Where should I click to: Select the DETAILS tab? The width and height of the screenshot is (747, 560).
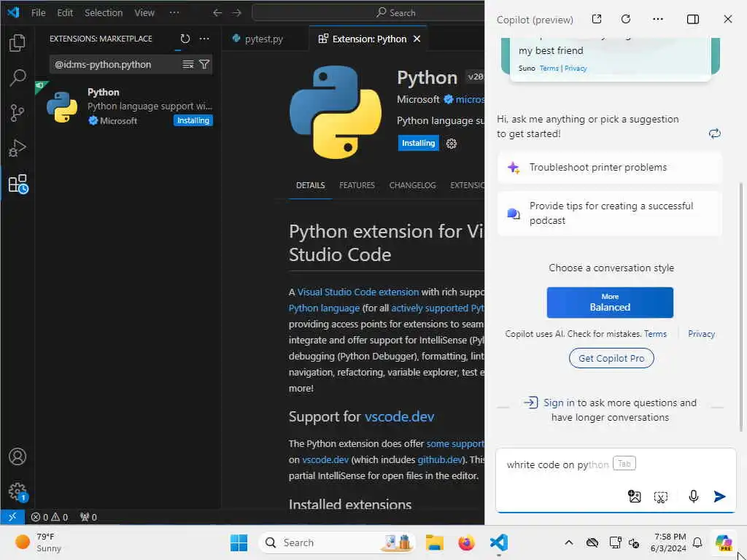coord(311,185)
